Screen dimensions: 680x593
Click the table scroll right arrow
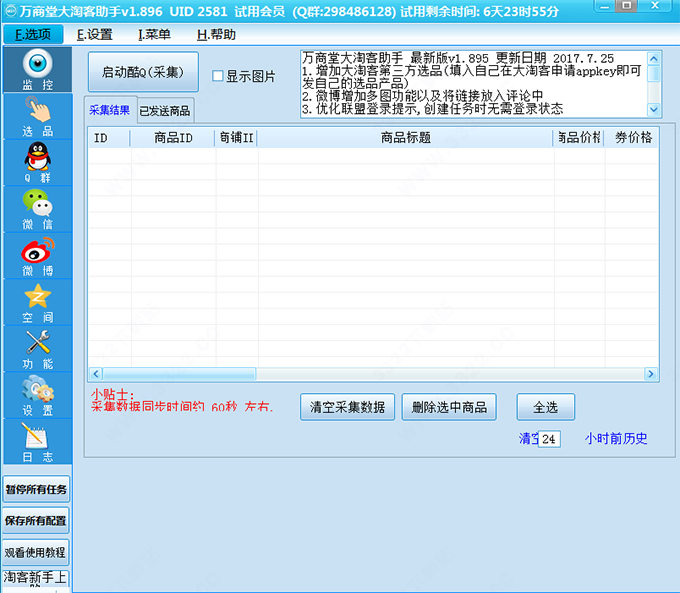[651, 373]
